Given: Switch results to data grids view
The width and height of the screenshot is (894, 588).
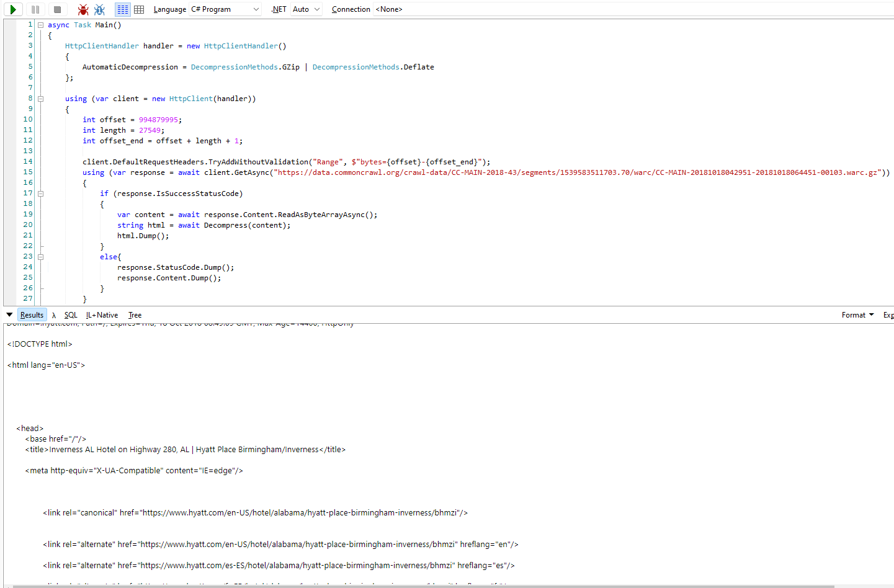Looking at the screenshot, I should click(x=139, y=9).
